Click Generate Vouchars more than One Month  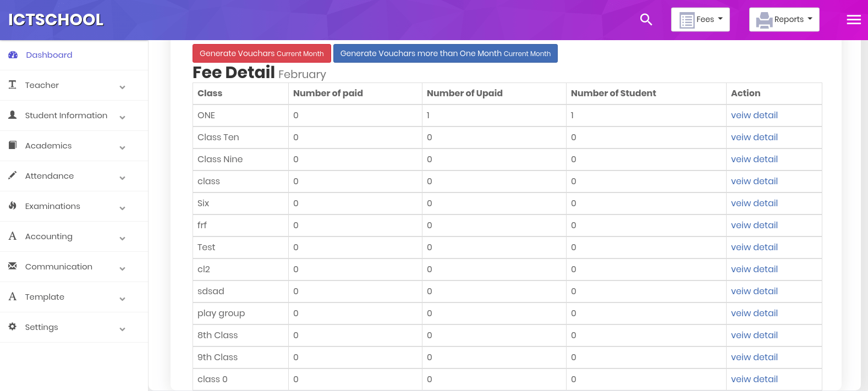click(x=446, y=53)
